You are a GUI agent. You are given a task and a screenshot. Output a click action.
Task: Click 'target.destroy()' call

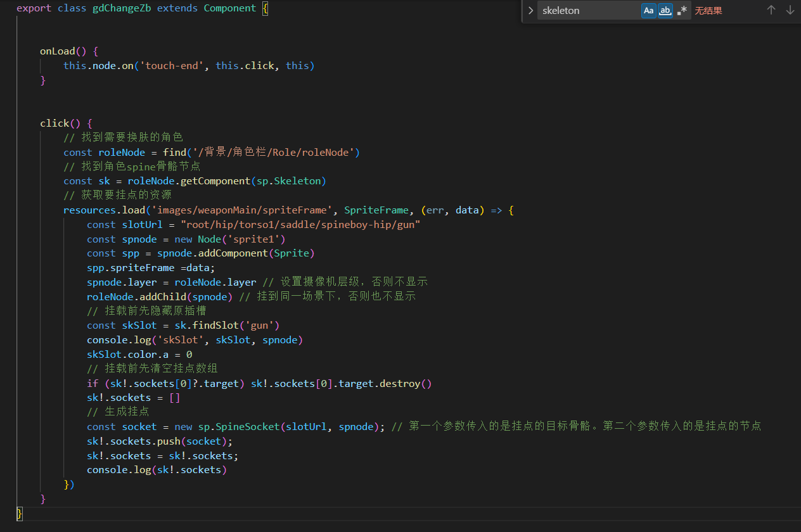pos(385,383)
